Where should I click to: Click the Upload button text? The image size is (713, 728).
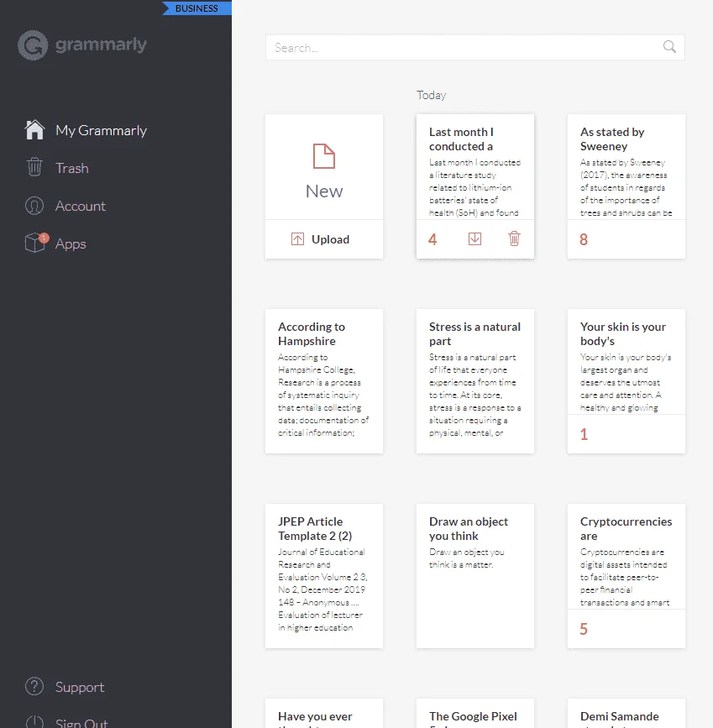pos(330,239)
